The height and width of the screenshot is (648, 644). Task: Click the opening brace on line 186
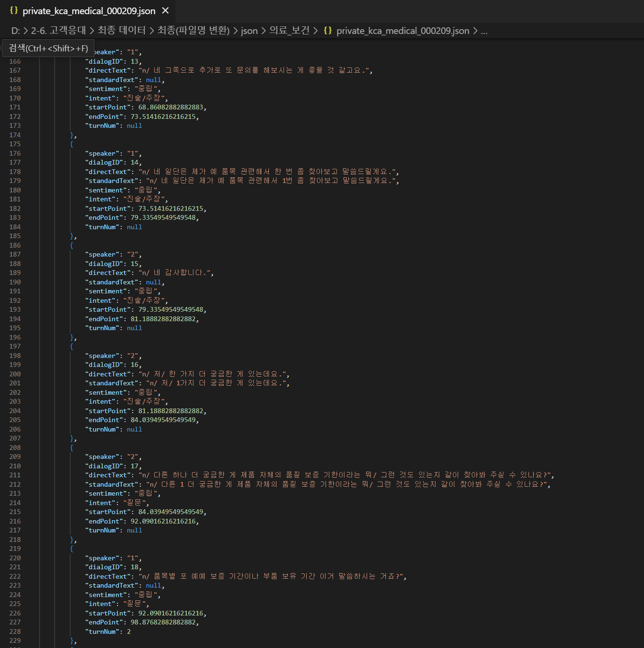(x=72, y=245)
